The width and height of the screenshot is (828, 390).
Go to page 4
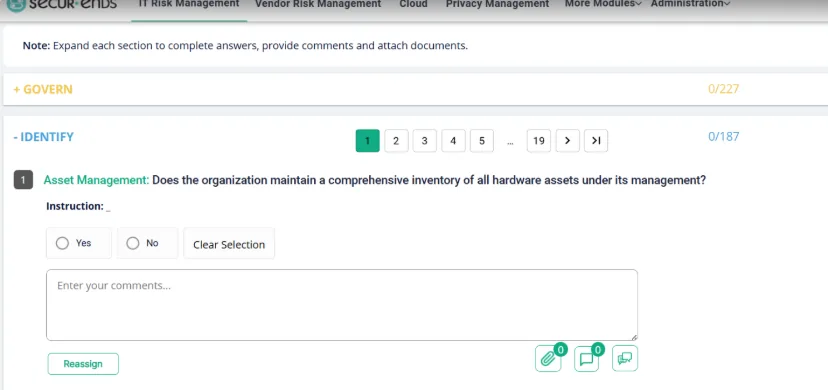[x=453, y=141]
